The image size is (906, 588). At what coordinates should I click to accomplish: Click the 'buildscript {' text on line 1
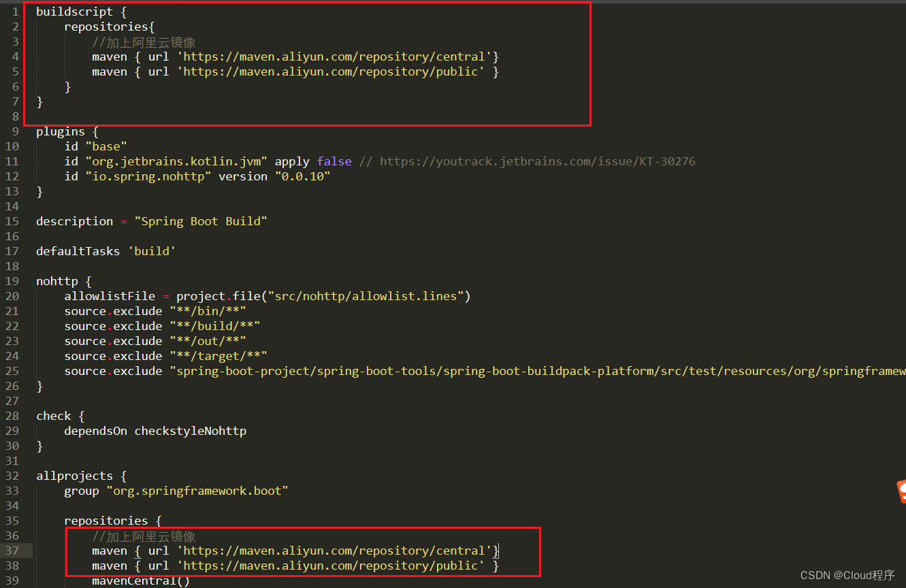[81, 12]
